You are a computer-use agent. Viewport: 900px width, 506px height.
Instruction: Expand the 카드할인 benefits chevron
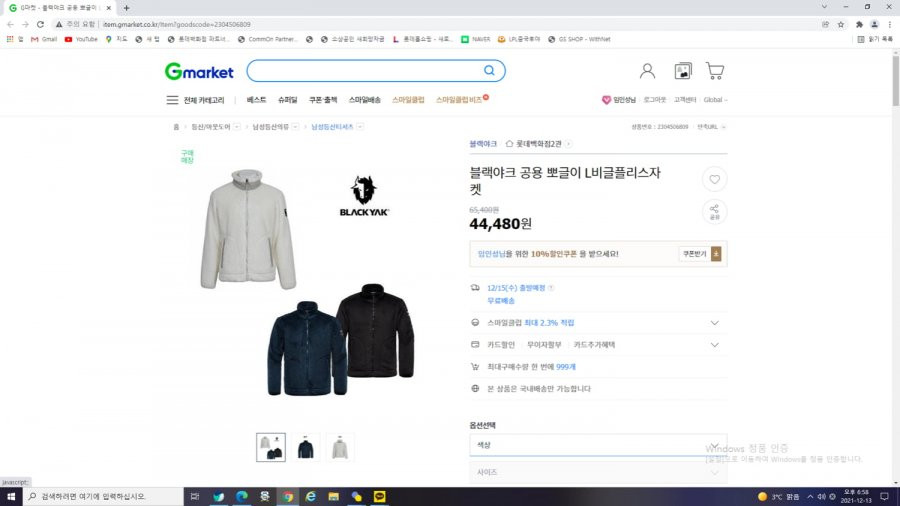[x=715, y=345]
